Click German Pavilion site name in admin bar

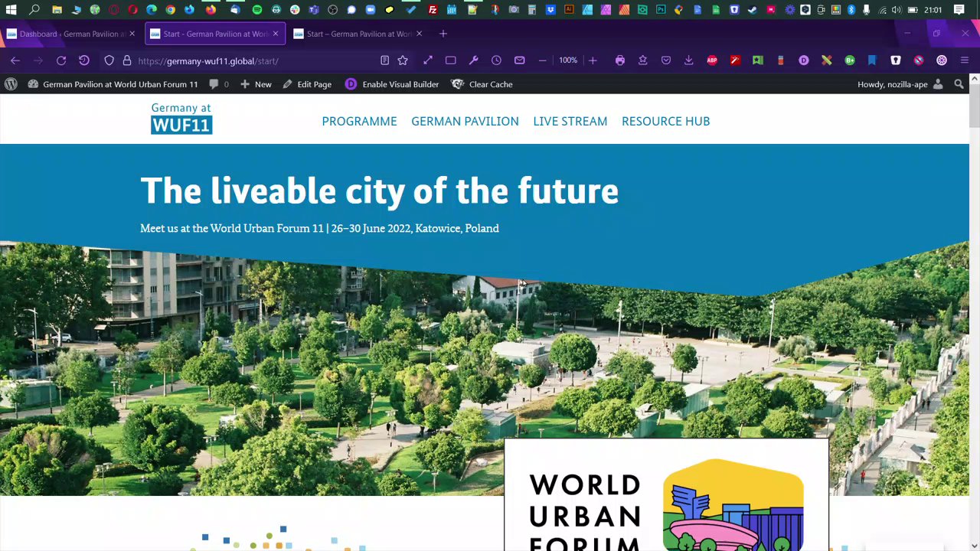coord(113,84)
